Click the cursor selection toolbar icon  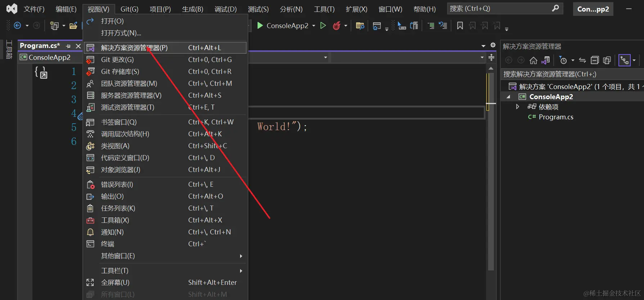pos(402,26)
